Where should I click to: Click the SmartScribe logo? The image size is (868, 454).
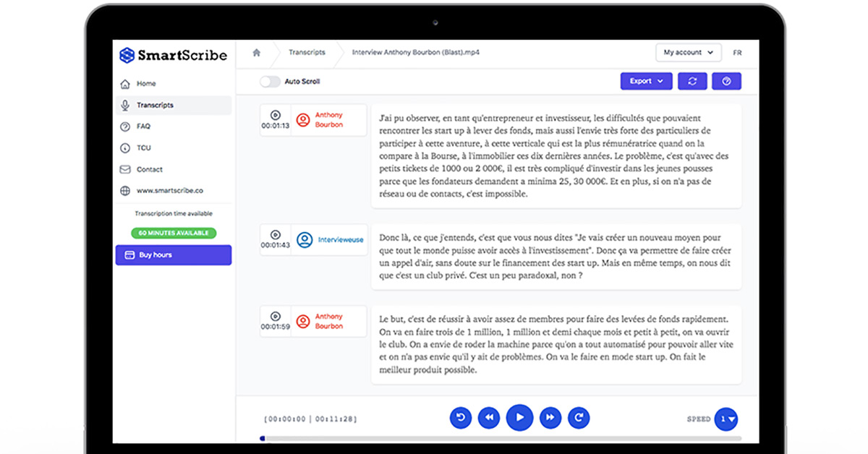point(173,55)
